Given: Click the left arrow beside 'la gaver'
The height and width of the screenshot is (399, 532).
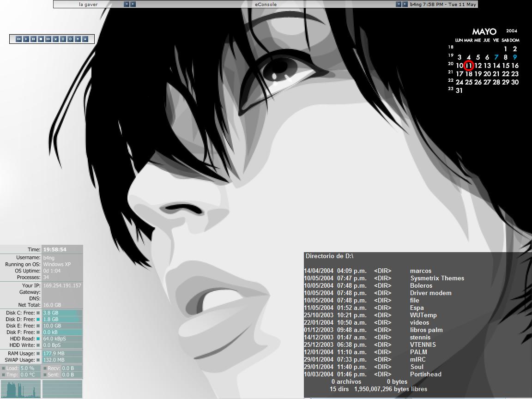Looking at the screenshot, I should (127, 4).
